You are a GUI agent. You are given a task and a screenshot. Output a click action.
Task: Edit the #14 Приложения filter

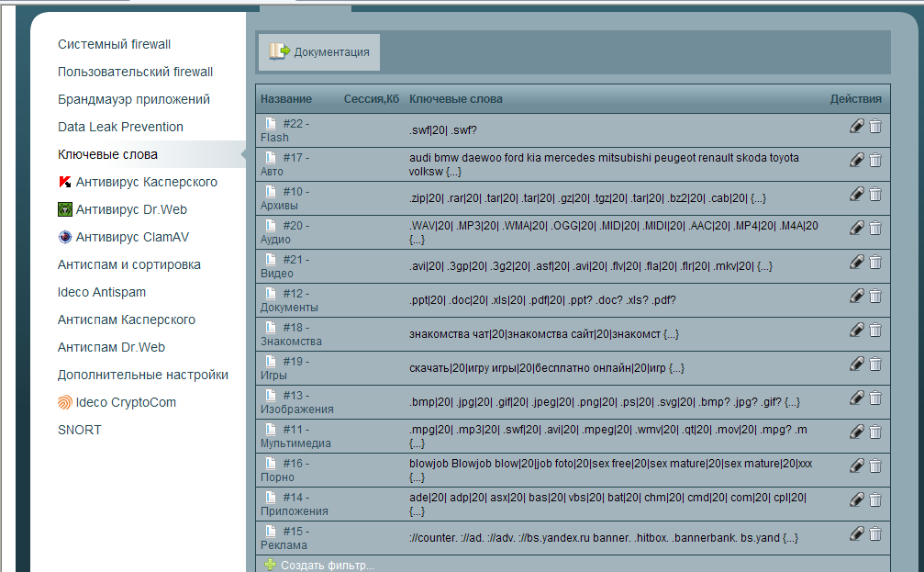(857, 500)
